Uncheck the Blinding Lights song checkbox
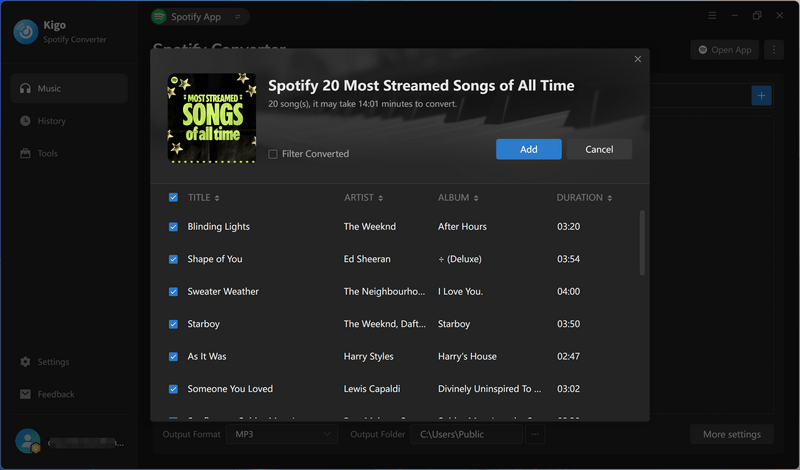Image resolution: width=800 pixels, height=470 pixels. (x=173, y=227)
